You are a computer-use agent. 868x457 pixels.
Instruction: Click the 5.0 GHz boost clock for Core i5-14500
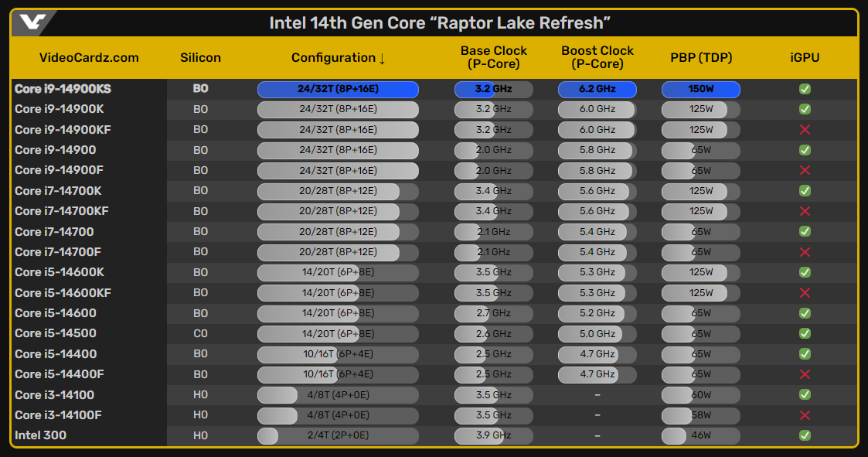pyautogui.click(x=597, y=333)
